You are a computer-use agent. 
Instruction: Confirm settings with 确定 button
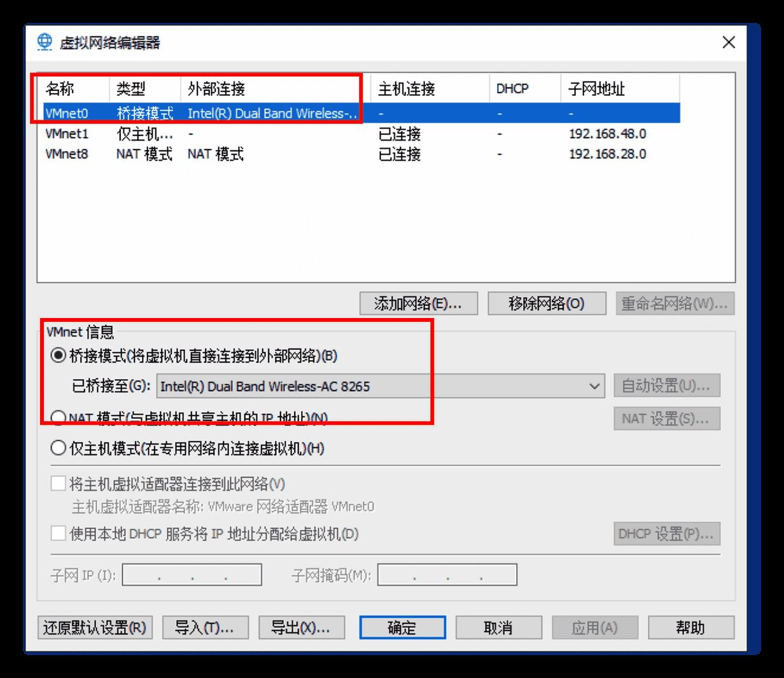[401, 627]
